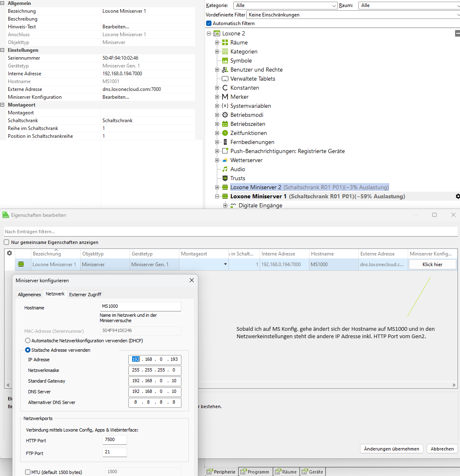Click the gear icon beside Loxone Miniserver 1 tree row
This screenshot has width=460, height=476.
pos(458,196)
